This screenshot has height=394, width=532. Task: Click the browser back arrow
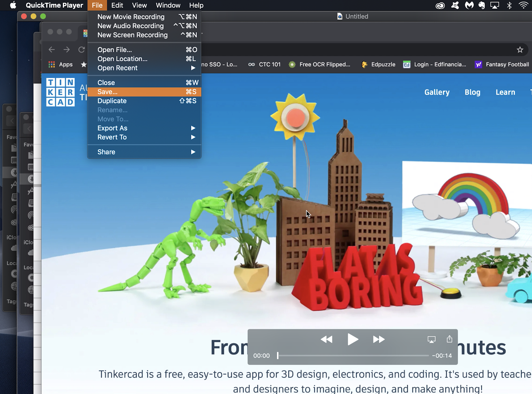[x=52, y=49]
